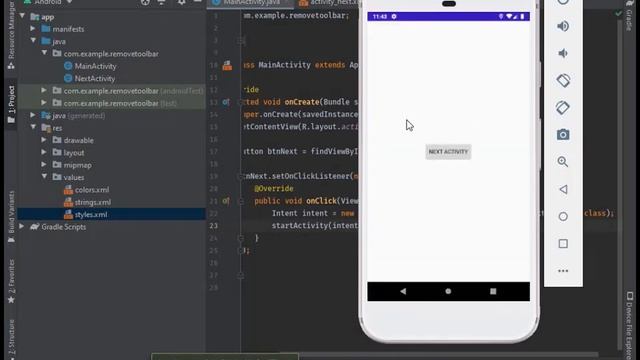The width and height of the screenshot is (640, 360).
Task: Click on code line startActivity(intent
Action: [315, 225]
